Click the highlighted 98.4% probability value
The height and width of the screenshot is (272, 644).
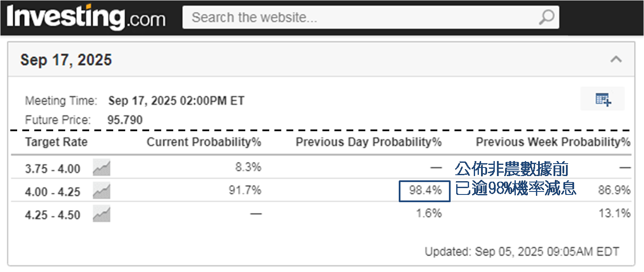coord(425,191)
